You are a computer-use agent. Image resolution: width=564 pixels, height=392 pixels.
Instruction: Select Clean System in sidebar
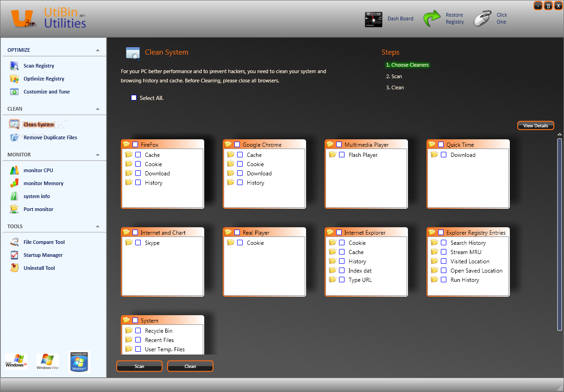coord(39,124)
